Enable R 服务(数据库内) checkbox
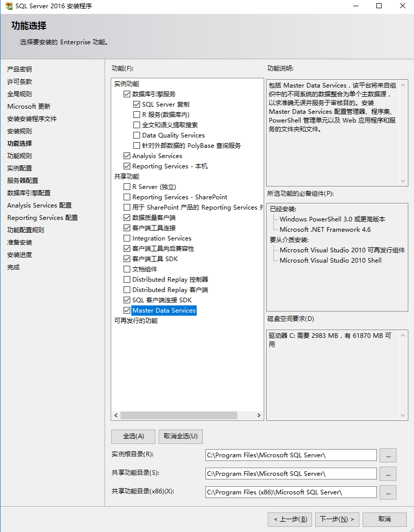Screen dimensions: 414x532 137,115
